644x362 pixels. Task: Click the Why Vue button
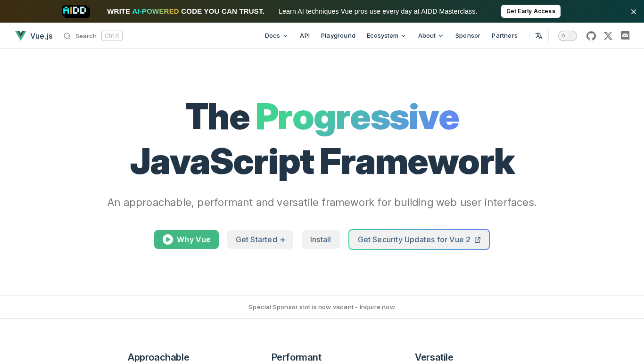186,239
